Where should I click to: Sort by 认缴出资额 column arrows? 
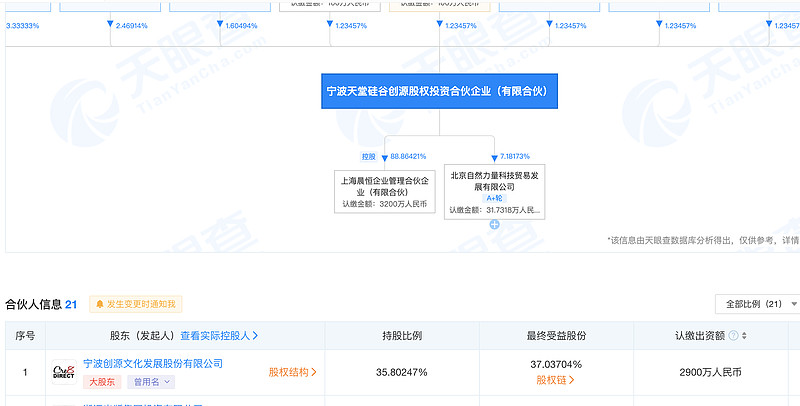pyautogui.click(x=744, y=336)
